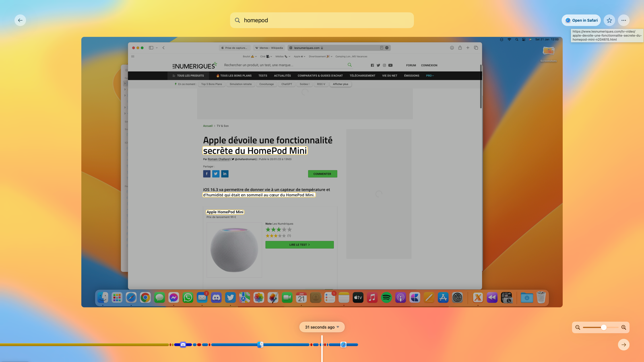The height and width of the screenshot is (362, 644).
Task: Click the zoom in magnifier icon
Action: (x=623, y=327)
